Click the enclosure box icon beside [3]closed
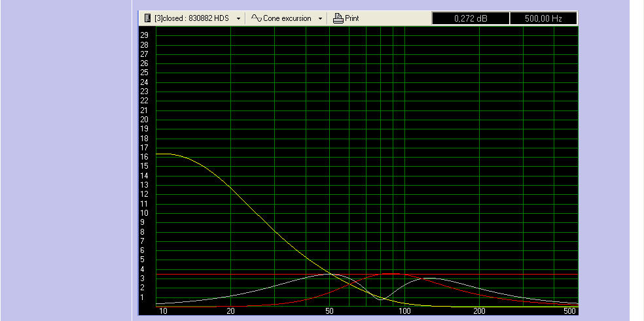This screenshot has width=644, height=321. (148, 18)
